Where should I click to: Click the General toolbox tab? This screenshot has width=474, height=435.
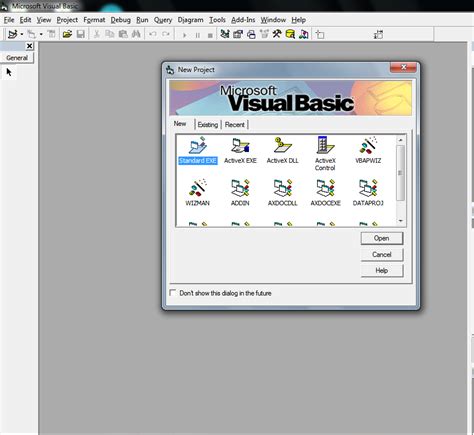[x=17, y=58]
